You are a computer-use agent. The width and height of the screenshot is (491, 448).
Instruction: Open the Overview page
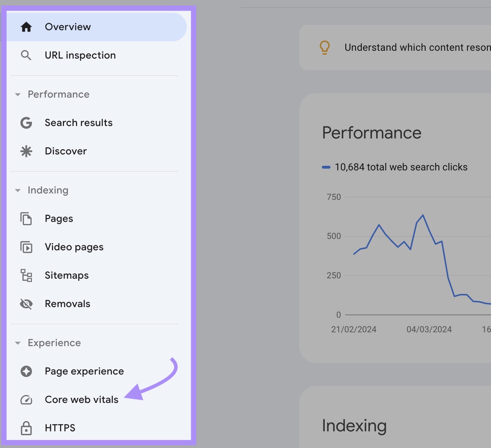[x=68, y=26]
